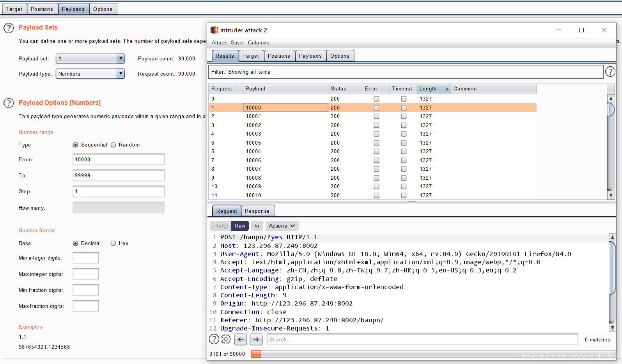The height and width of the screenshot is (364, 622).
Task: Open the Options tab in attack window
Action: click(x=340, y=56)
